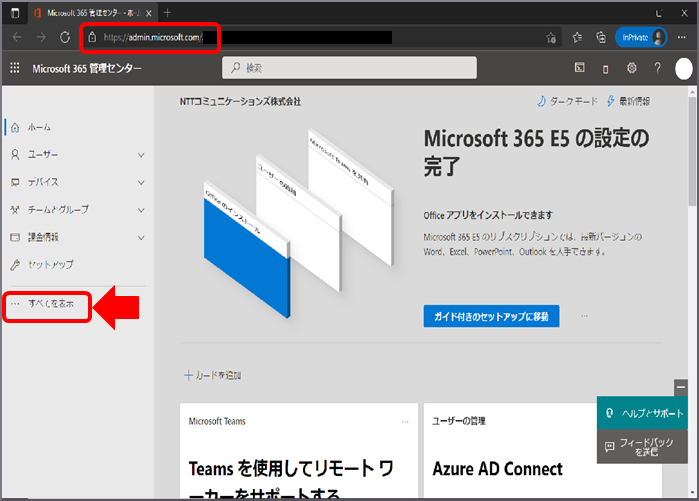Image resolution: width=699 pixels, height=501 pixels.
Task: Toggle ダークモード
Action: [x=567, y=101]
